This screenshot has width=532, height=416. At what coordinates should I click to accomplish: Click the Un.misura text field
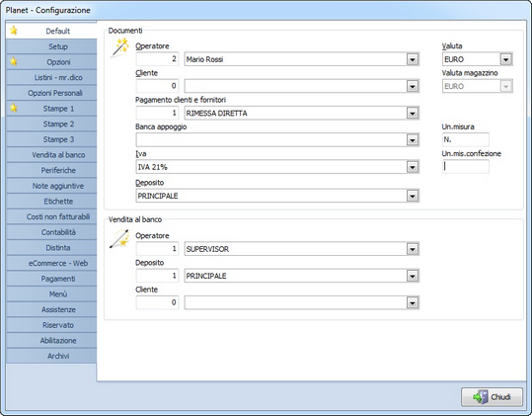pyautogui.click(x=466, y=139)
